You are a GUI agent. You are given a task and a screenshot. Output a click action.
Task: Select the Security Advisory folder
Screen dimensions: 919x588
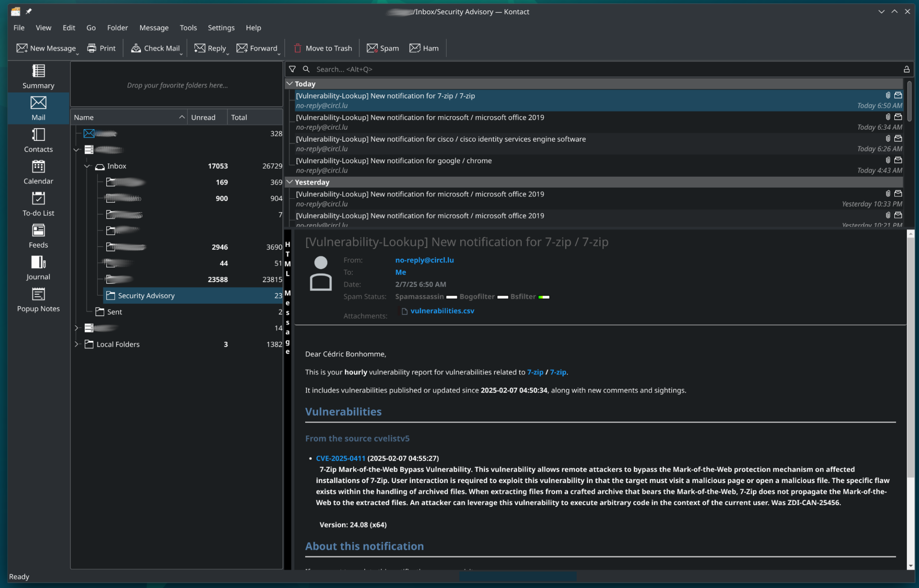(x=146, y=295)
